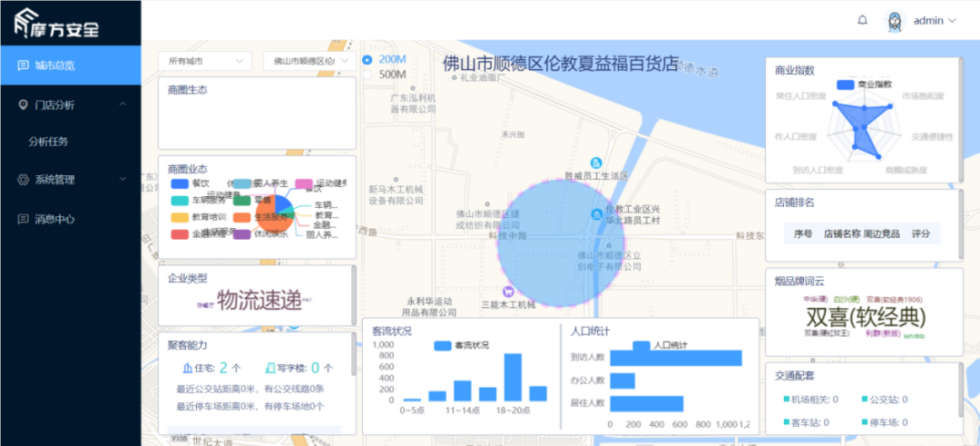Click the pink 运动健身 legend swatch

[x=304, y=183]
